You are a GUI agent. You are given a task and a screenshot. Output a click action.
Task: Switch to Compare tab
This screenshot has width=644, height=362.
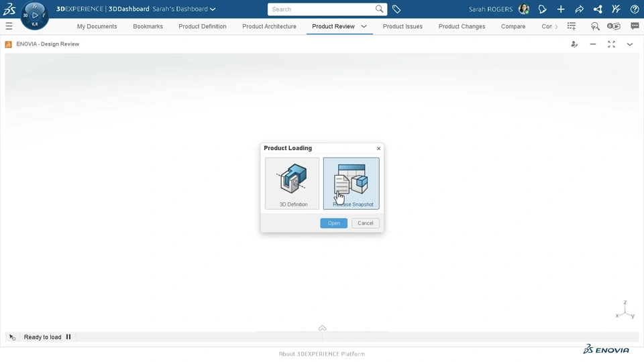(x=513, y=26)
